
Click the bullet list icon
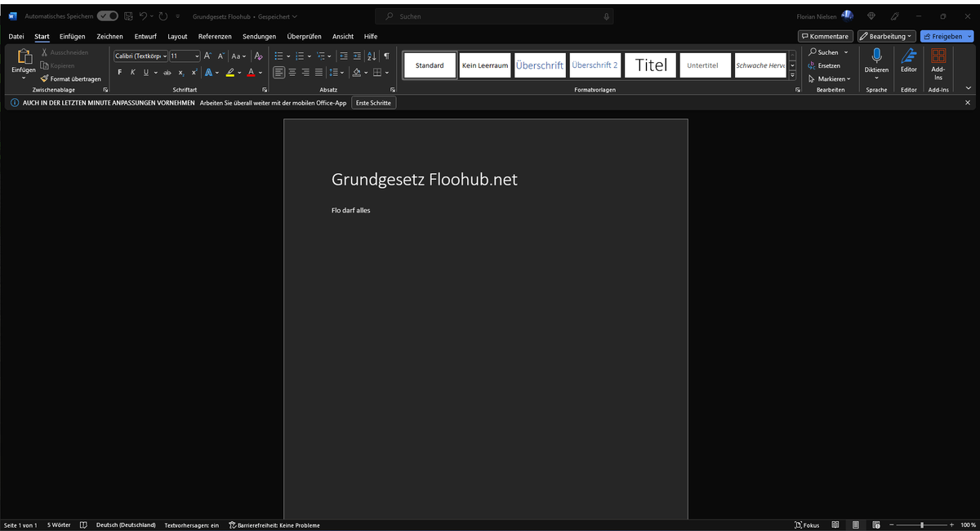(278, 56)
